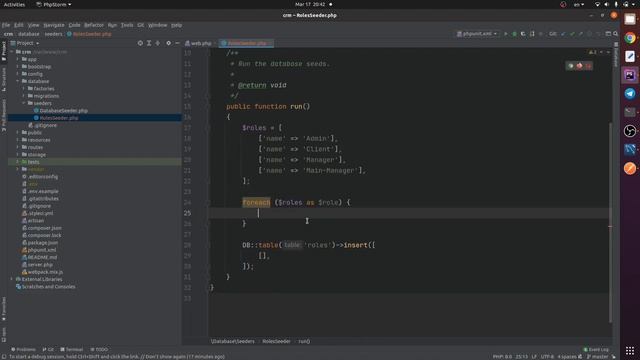The image size is (640, 360).
Task: Open Telegram from Ubuntu dock
Action: click(x=630, y=93)
